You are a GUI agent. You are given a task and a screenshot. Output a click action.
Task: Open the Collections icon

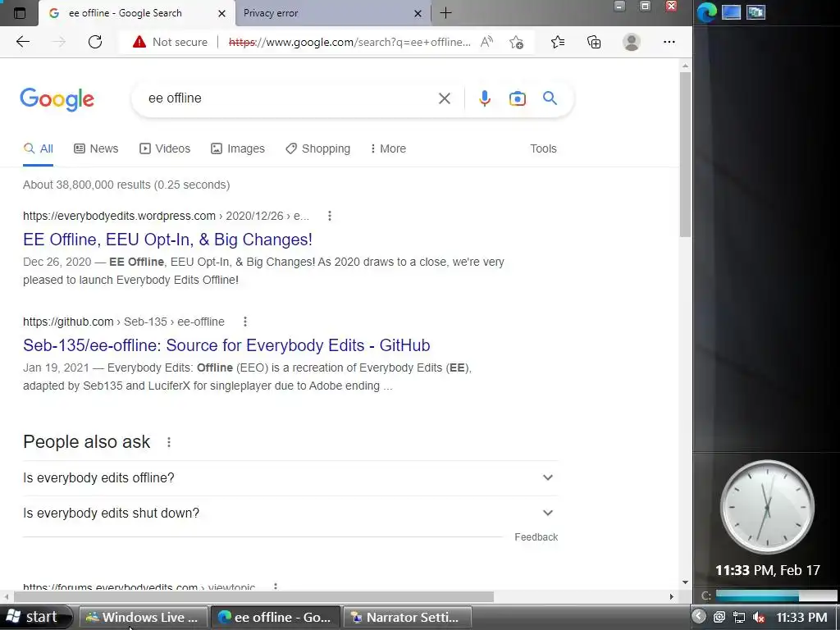coord(594,42)
